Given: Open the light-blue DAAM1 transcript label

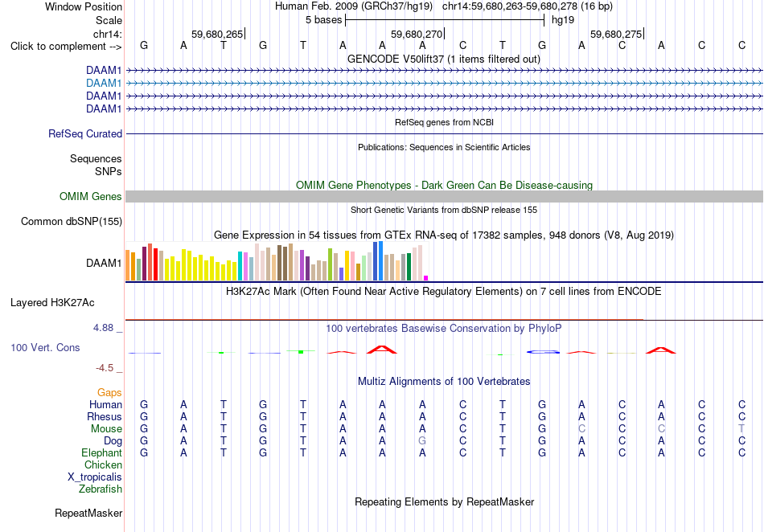Looking at the screenshot, I should click(x=104, y=84).
